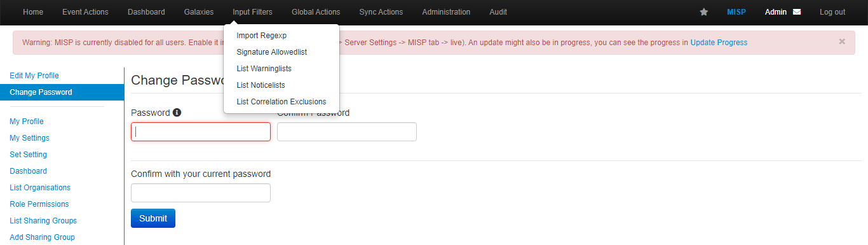This screenshot has width=868, height=245.
Task: Open Edit My Profile in sidebar
Action: click(34, 76)
